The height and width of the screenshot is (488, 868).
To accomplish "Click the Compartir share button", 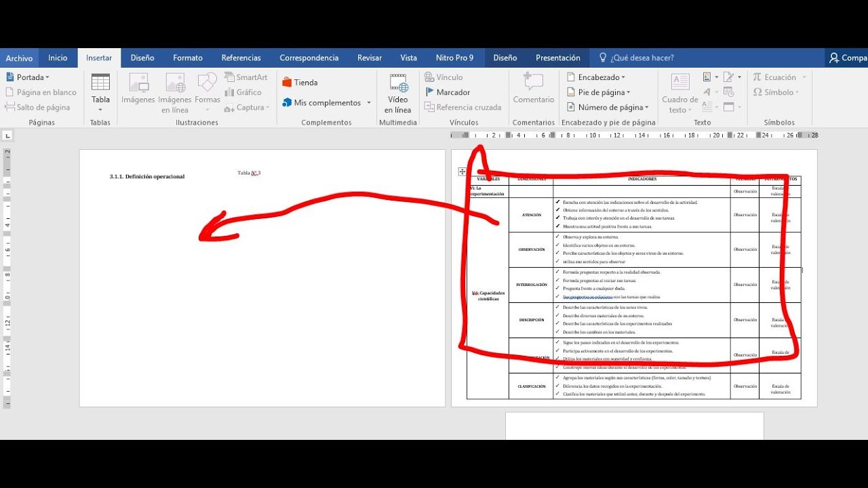I will pos(848,58).
